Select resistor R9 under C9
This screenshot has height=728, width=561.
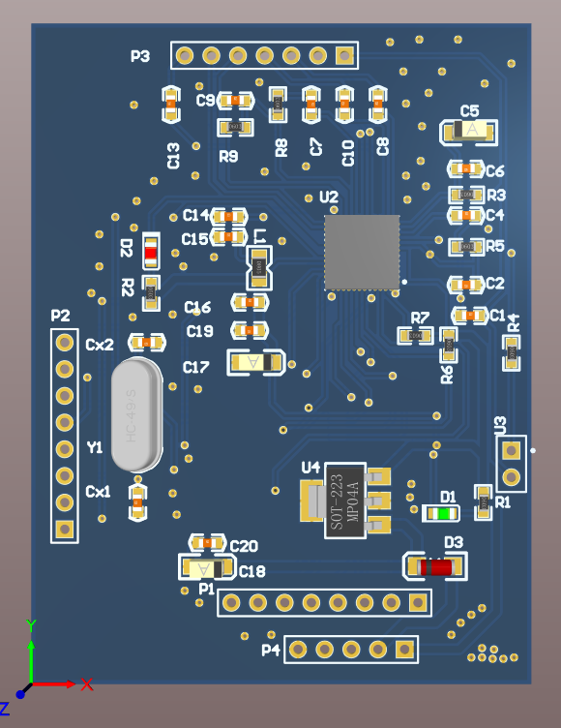(x=235, y=127)
